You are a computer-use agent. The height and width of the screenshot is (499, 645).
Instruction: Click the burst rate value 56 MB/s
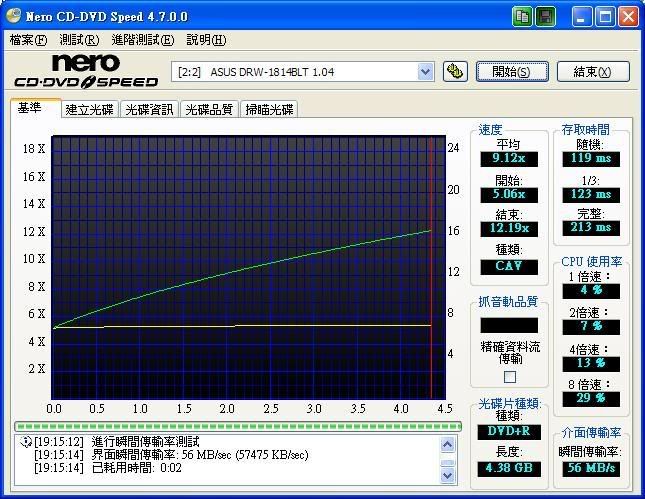pyautogui.click(x=591, y=469)
